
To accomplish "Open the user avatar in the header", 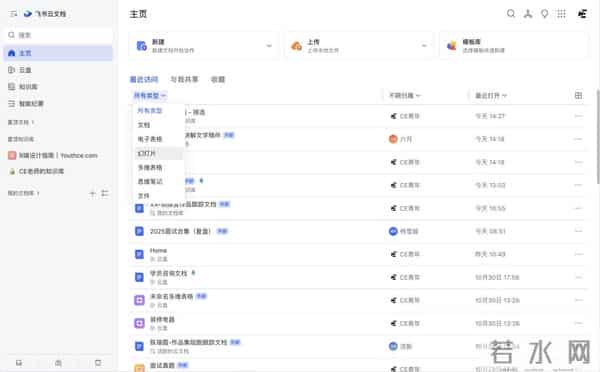I will (x=582, y=14).
